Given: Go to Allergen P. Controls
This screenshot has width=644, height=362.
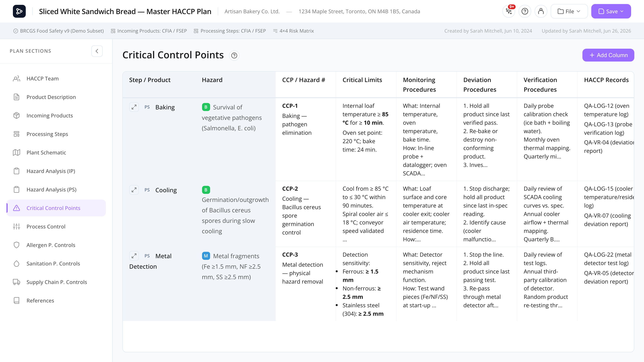Looking at the screenshot, I should pyautogui.click(x=56, y=245).
